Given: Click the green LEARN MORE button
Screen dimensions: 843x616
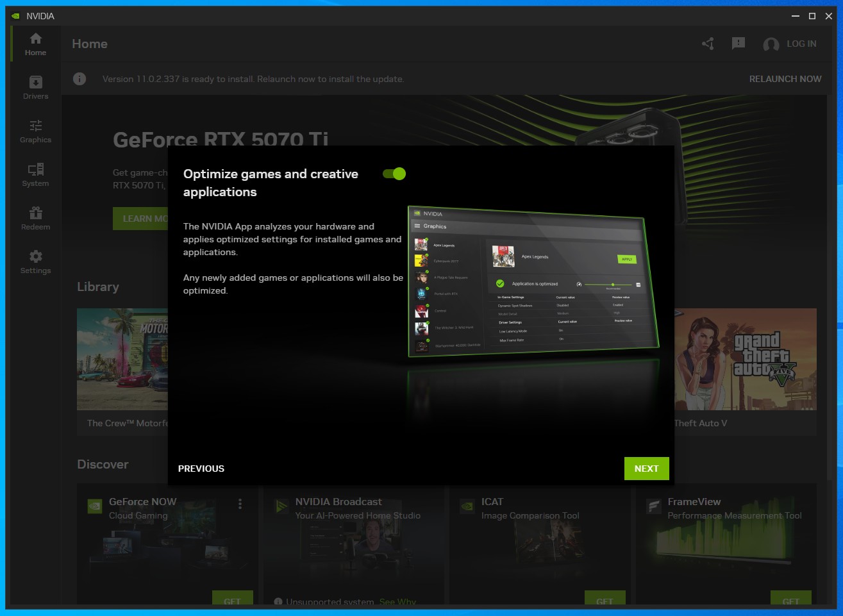Looking at the screenshot, I should tap(140, 219).
